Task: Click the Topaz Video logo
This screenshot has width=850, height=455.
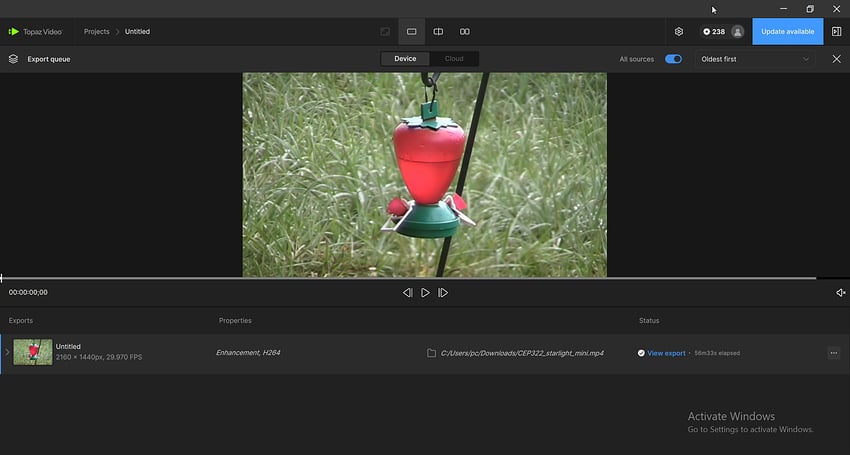Action: [35, 31]
